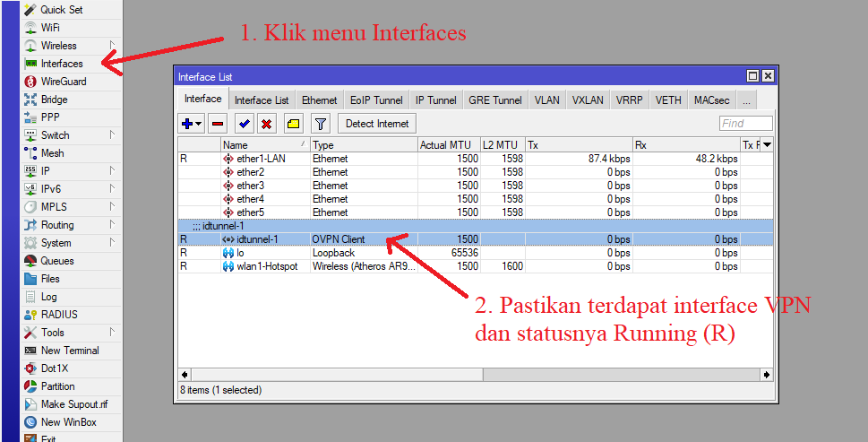
Task: Click the horizontal scrollbar thumb
Action: [x=337, y=375]
